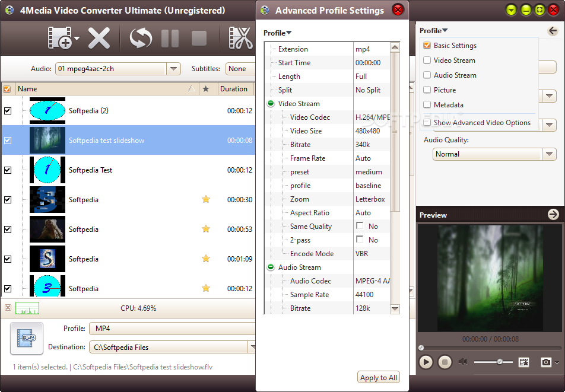
Task: Click the Video Codec H.264 value
Action: coord(372,117)
